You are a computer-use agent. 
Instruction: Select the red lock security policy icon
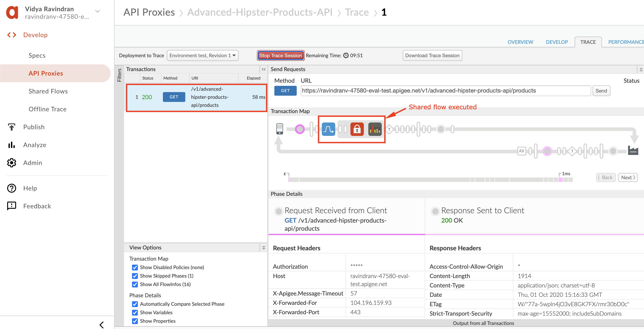tap(357, 129)
